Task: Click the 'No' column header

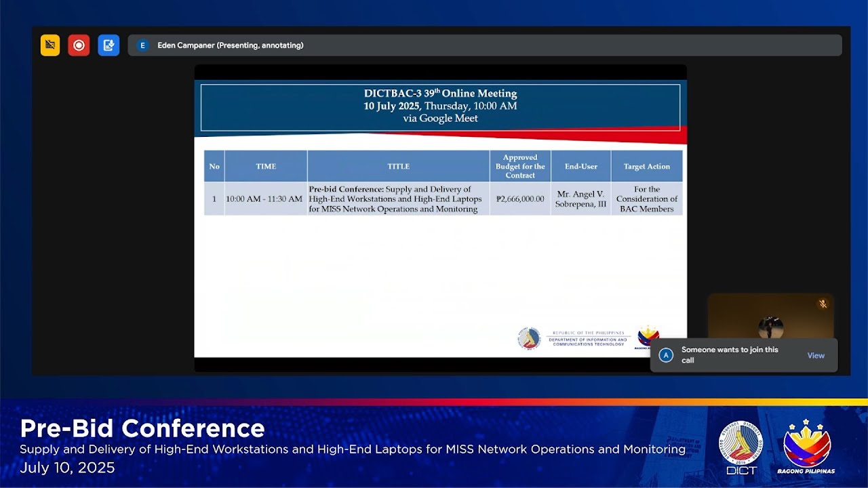Action: coord(214,166)
